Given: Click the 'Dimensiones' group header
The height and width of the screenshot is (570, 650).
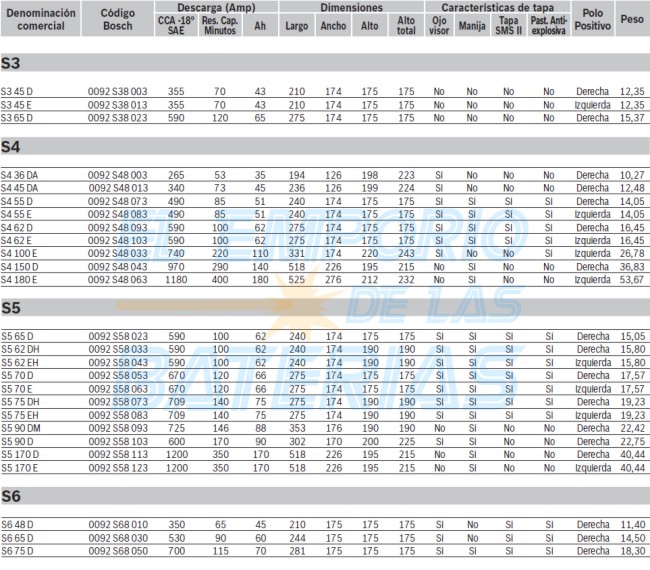Looking at the screenshot, I should (x=352, y=7).
